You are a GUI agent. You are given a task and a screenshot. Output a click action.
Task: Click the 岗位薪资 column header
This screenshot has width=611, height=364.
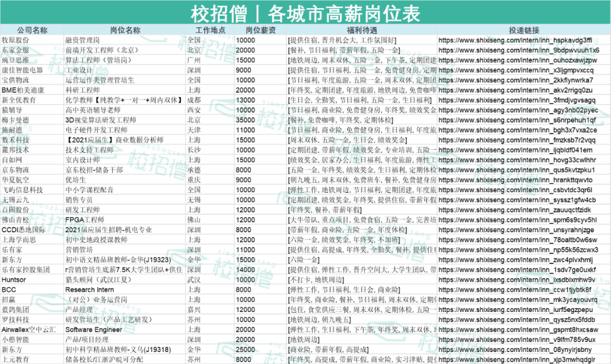tap(261, 30)
